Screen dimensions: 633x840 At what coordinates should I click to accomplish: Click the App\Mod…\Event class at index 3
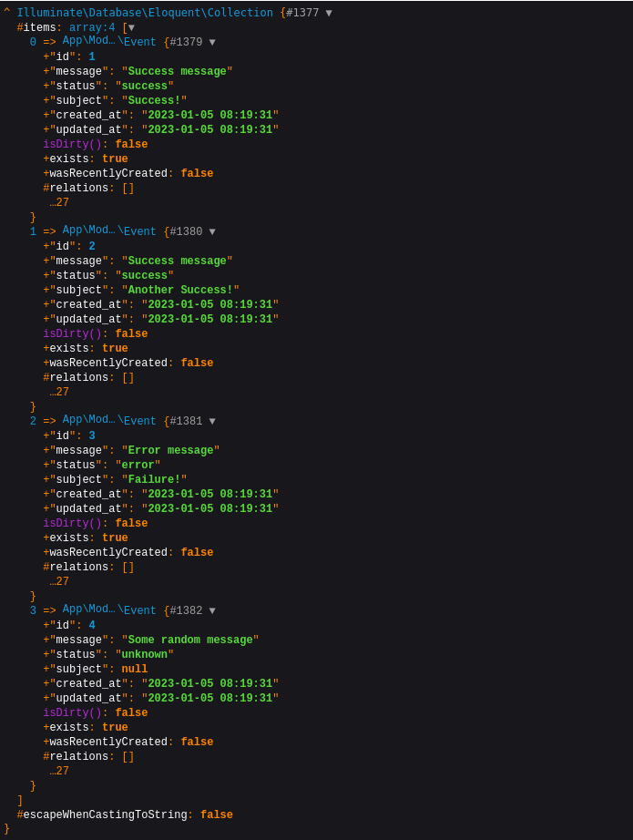tap(109, 610)
